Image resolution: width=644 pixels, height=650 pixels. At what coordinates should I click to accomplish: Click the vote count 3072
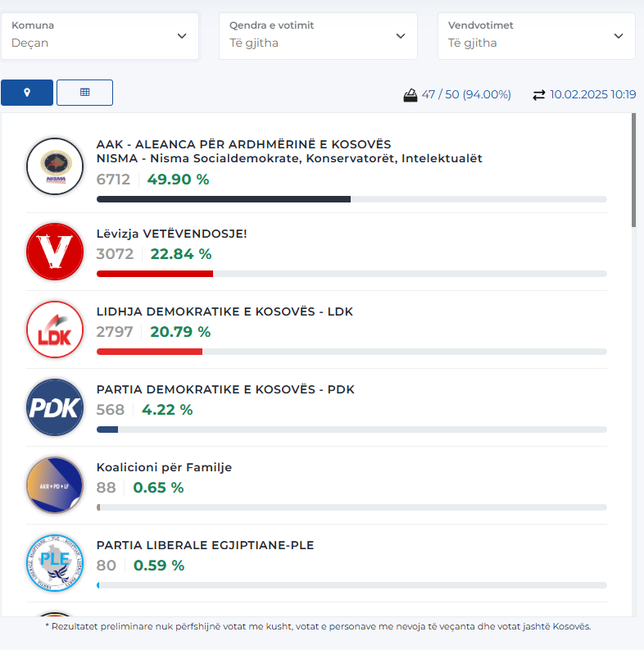115,254
